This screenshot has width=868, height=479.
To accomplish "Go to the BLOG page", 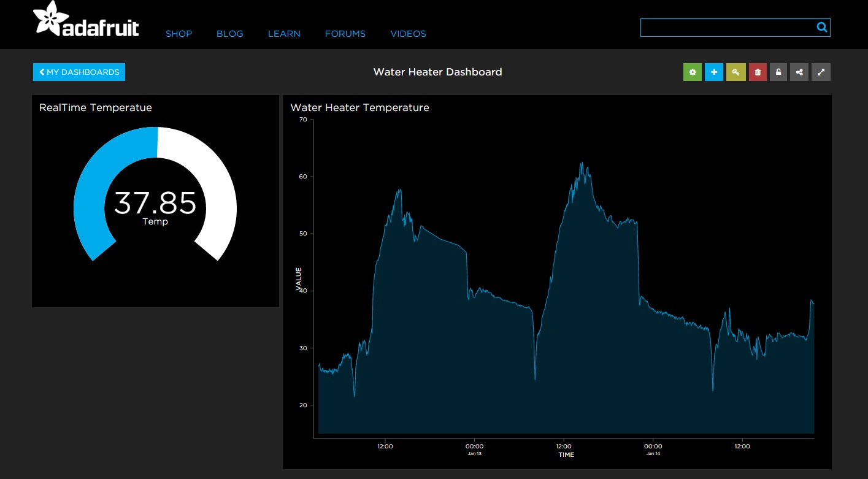I will [x=230, y=34].
